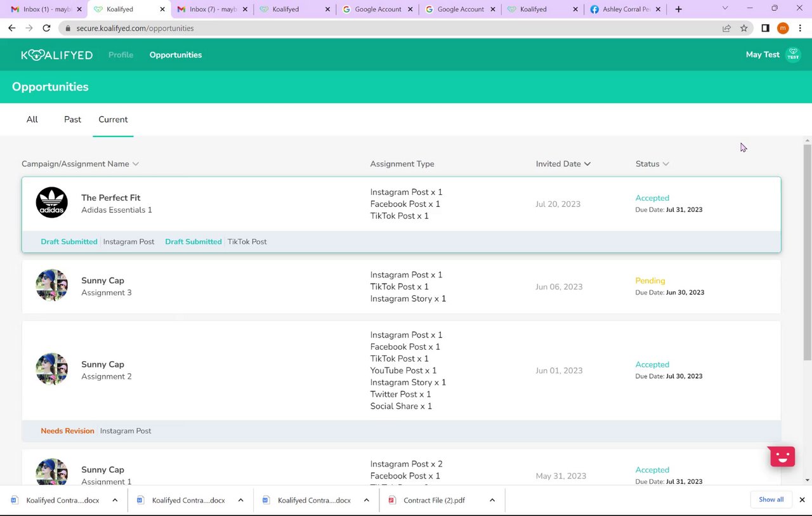
Task: Sort by Invited Date chevron
Action: [x=587, y=164]
